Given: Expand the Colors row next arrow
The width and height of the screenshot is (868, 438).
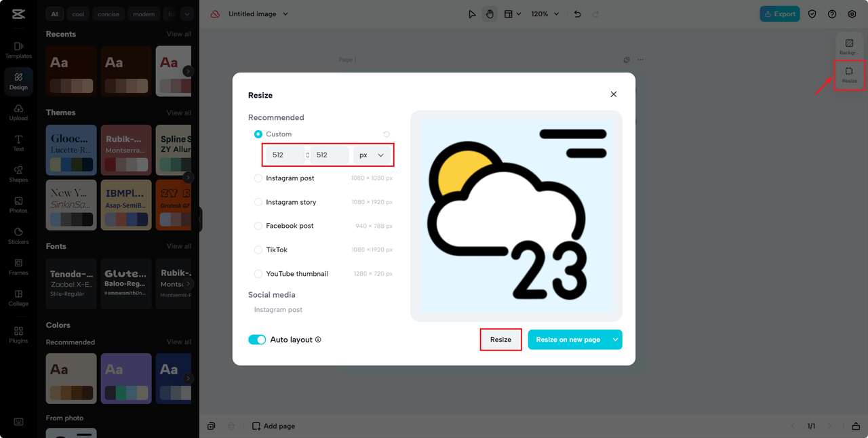Looking at the screenshot, I should pos(188,378).
